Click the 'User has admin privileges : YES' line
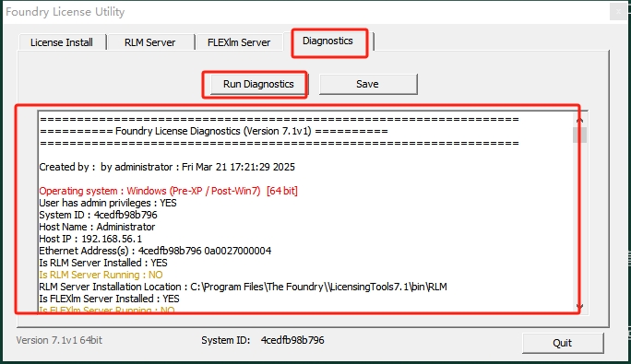The width and height of the screenshot is (631, 364). click(x=108, y=203)
